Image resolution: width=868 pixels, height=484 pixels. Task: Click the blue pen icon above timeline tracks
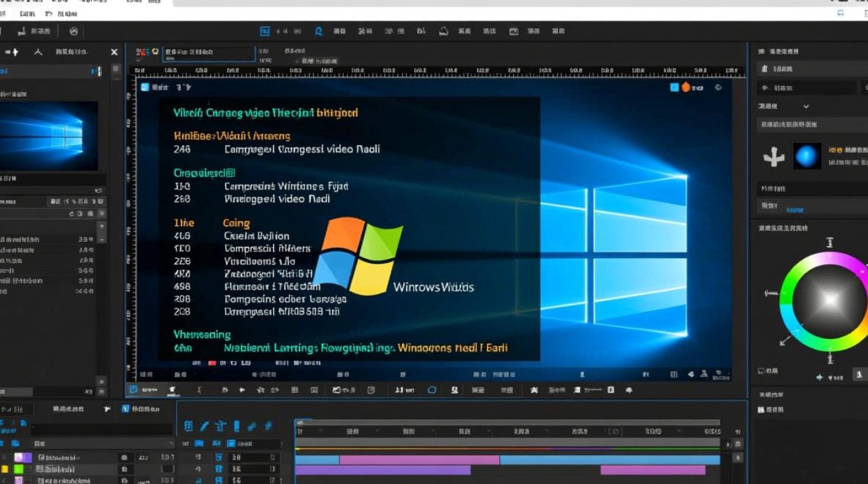204,426
